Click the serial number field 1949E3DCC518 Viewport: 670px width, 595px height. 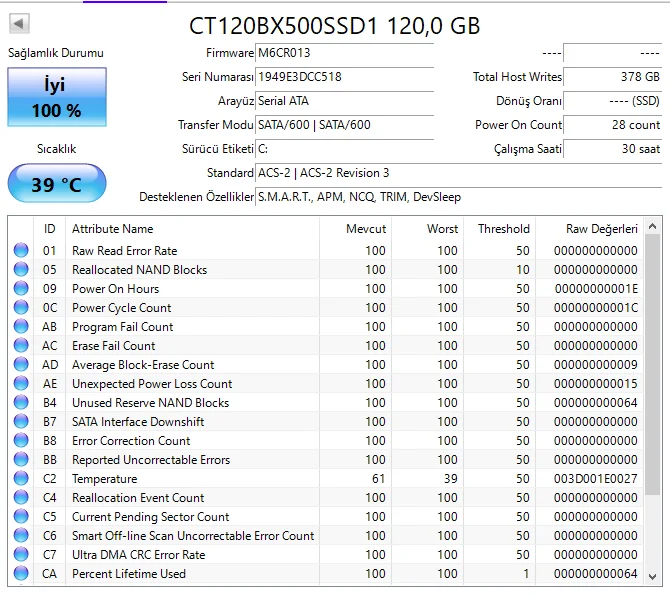pos(344,77)
